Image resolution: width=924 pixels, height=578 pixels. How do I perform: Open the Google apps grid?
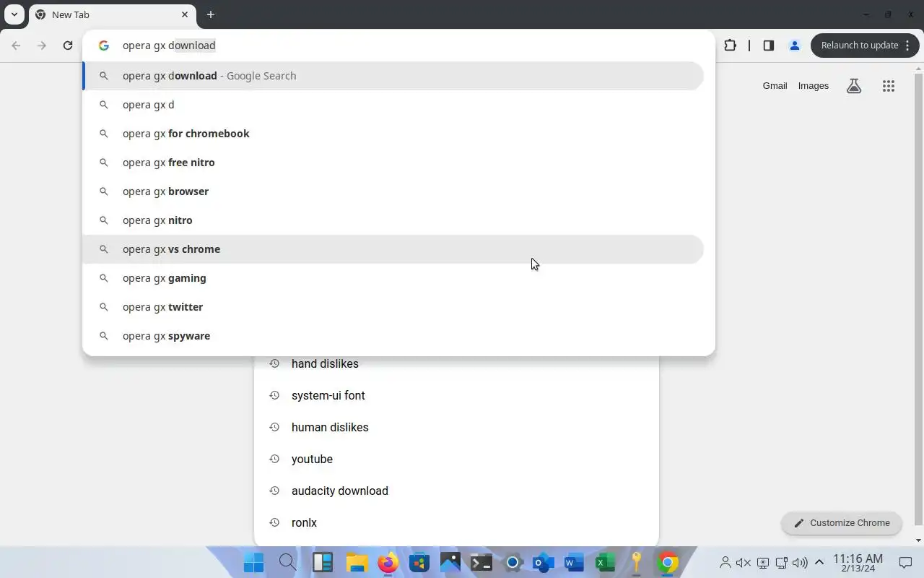(889, 86)
